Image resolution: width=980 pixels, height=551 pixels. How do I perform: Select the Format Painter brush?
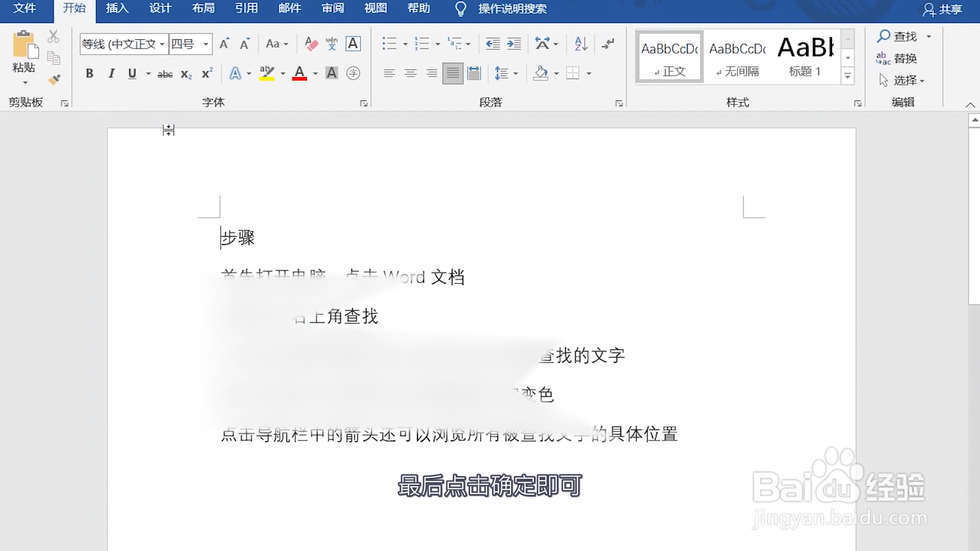(54, 80)
